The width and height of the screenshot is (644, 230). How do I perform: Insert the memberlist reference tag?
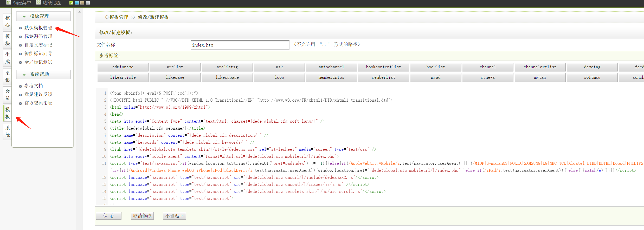pyautogui.click(x=384, y=77)
